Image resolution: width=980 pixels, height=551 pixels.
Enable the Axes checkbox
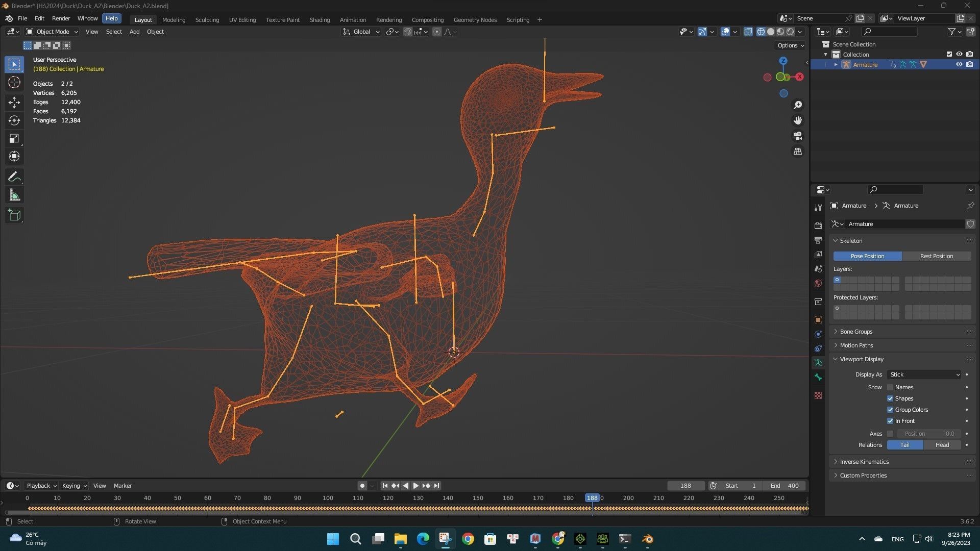click(890, 434)
